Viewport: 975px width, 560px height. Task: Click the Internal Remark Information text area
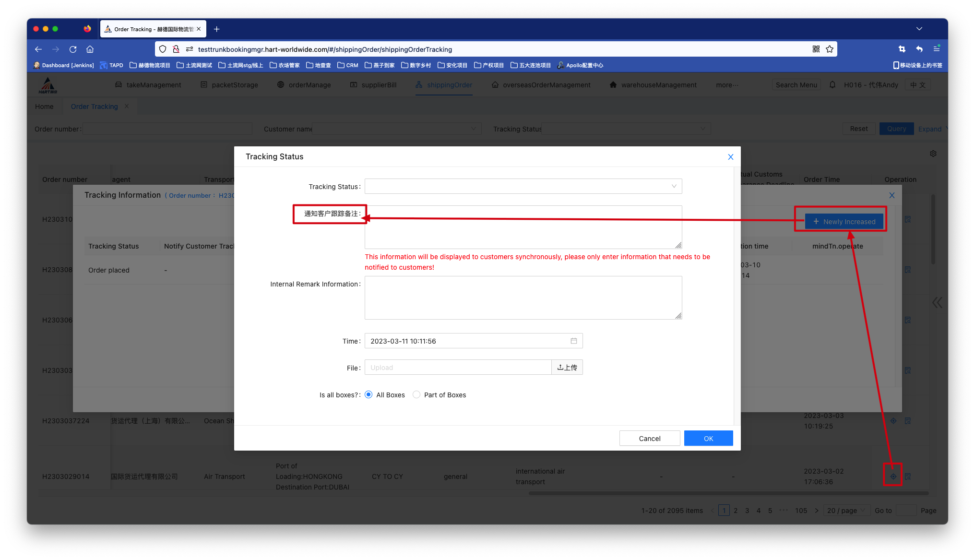[523, 298]
